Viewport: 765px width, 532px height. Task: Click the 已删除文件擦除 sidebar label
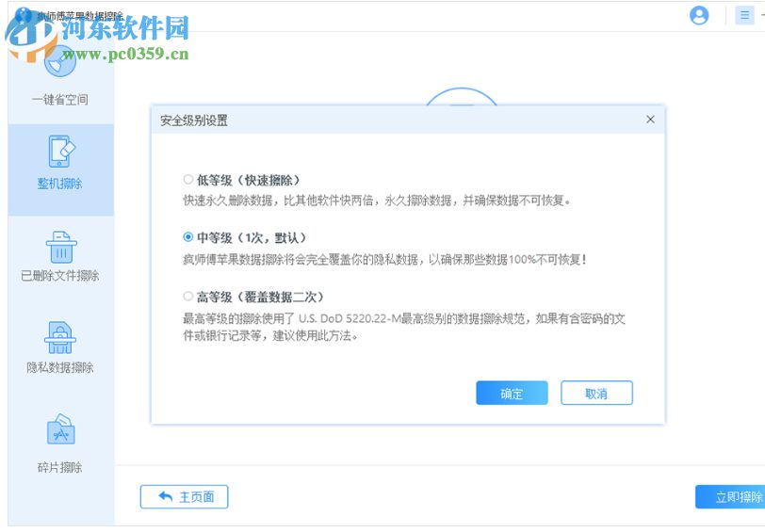tap(60, 276)
